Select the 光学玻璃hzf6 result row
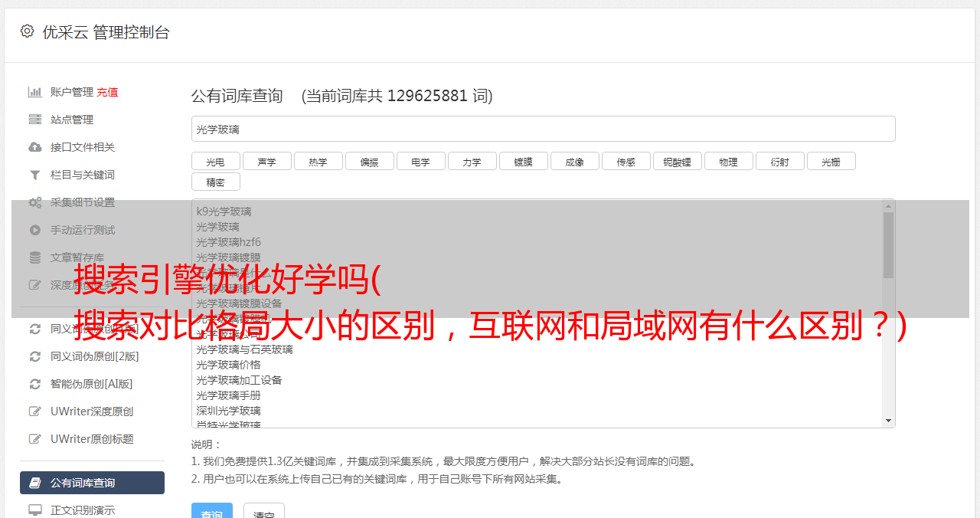The height and width of the screenshot is (518, 980). pyautogui.click(x=537, y=242)
